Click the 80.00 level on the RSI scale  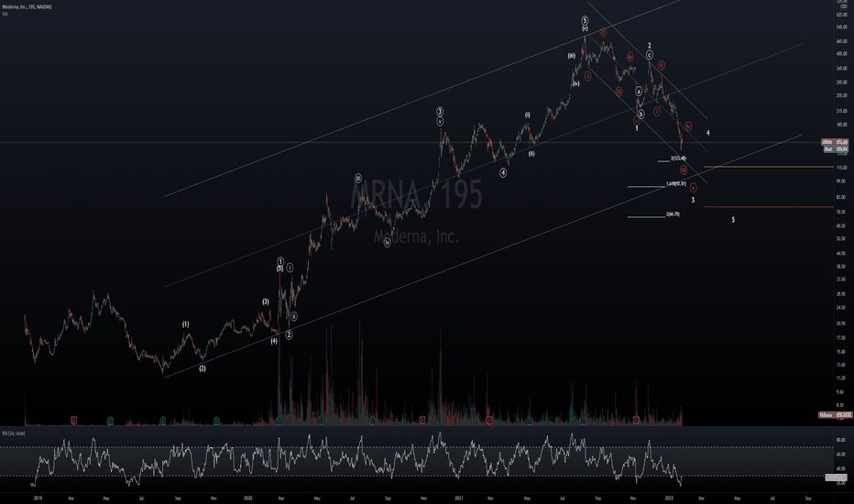pos(841,440)
